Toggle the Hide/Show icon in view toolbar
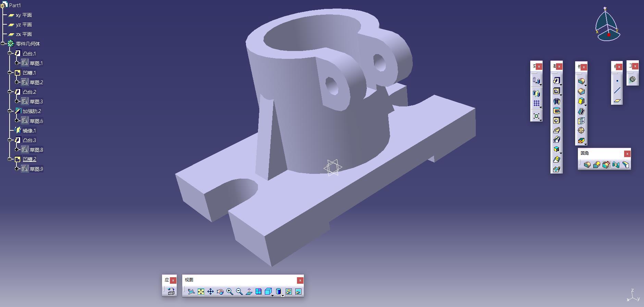Image resolution: width=644 pixels, height=307 pixels. pyautogui.click(x=288, y=292)
